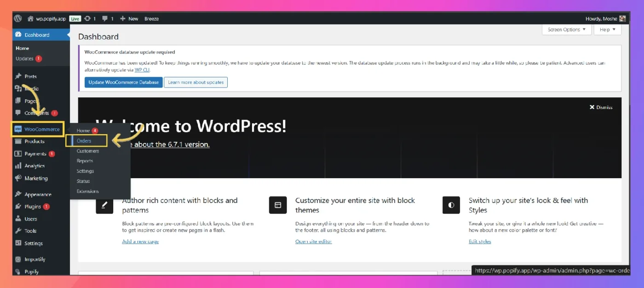This screenshot has height=288, width=644.
Task: Open Reports in WooCommerce submenu
Action: click(x=85, y=161)
